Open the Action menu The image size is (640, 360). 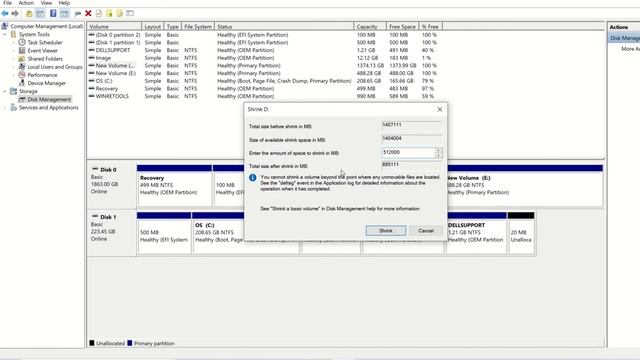pyautogui.click(x=26, y=3)
